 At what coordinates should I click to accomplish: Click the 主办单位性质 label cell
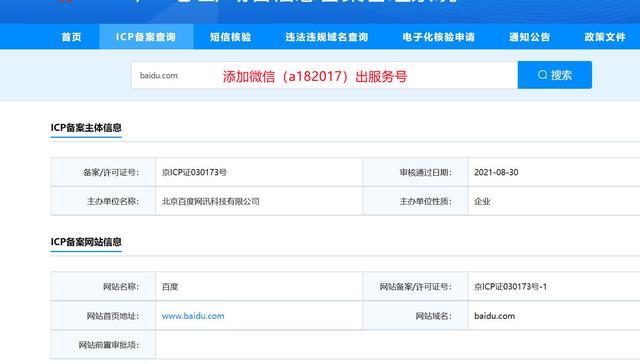tap(416, 201)
